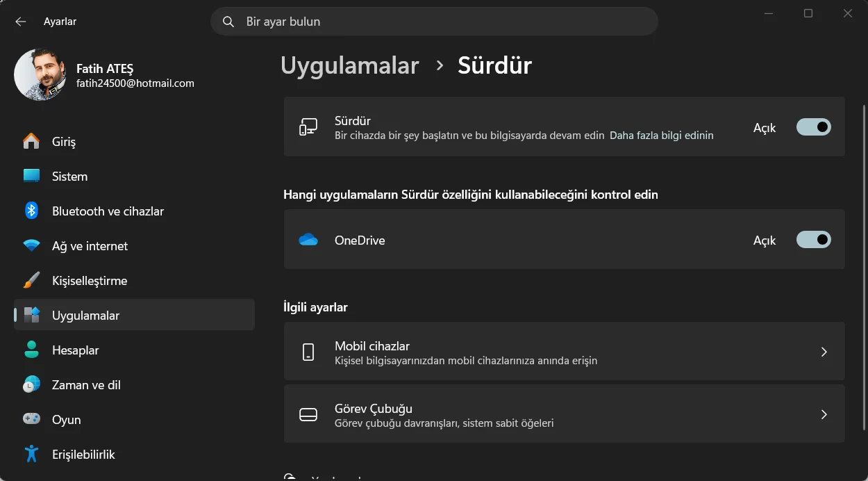This screenshot has width=868, height=481.
Task: Select Uygulamalar in the sidebar
Action: click(134, 315)
